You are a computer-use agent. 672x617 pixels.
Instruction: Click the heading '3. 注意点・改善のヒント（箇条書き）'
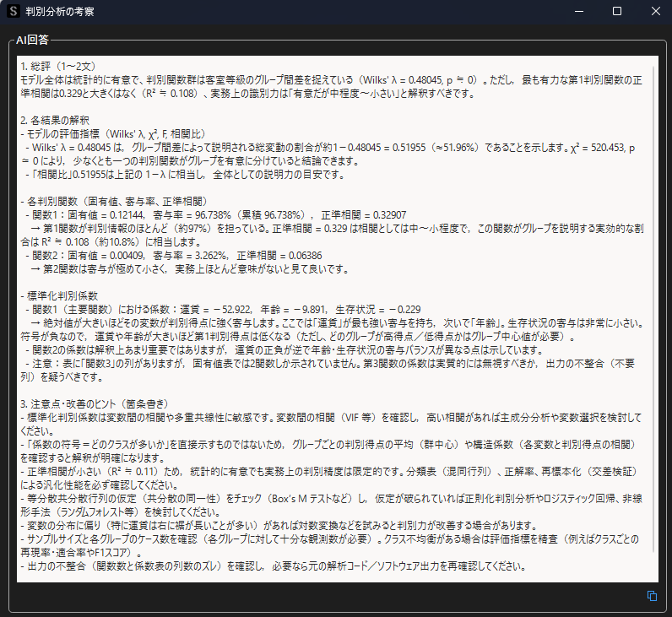[x=95, y=404]
